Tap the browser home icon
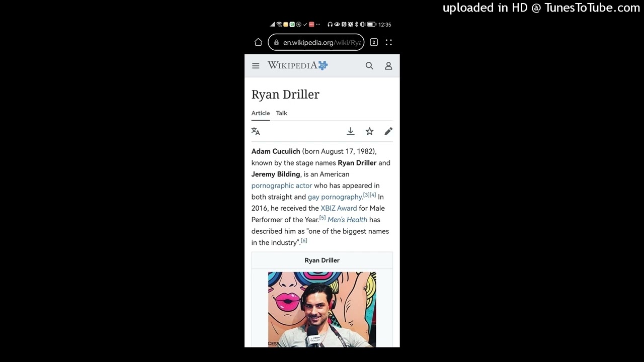Viewport: 644px width, 362px height. (x=258, y=42)
